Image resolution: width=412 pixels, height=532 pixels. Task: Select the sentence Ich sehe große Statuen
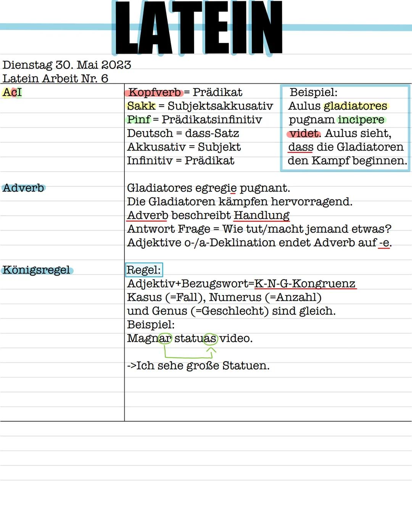coord(198,365)
